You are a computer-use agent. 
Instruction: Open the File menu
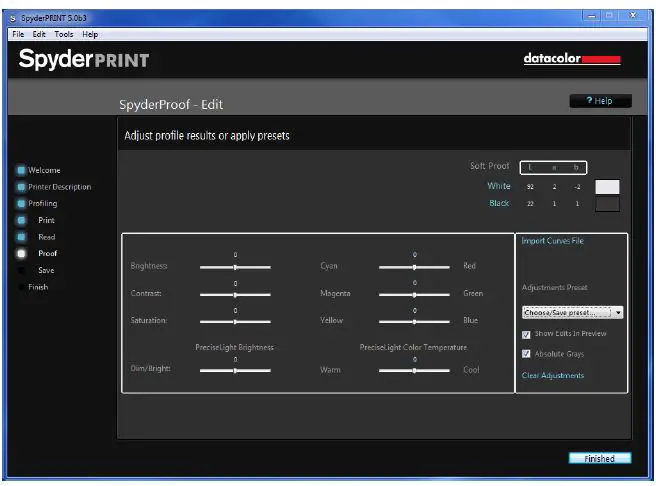18,34
